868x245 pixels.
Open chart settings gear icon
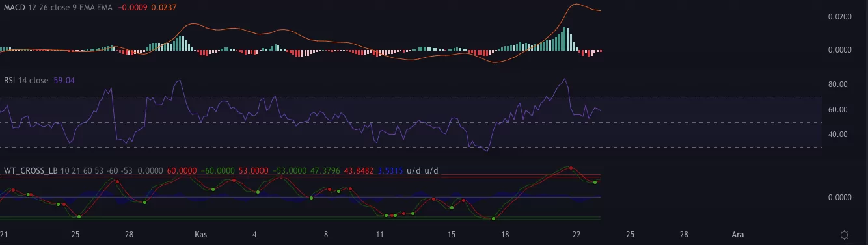click(x=844, y=235)
